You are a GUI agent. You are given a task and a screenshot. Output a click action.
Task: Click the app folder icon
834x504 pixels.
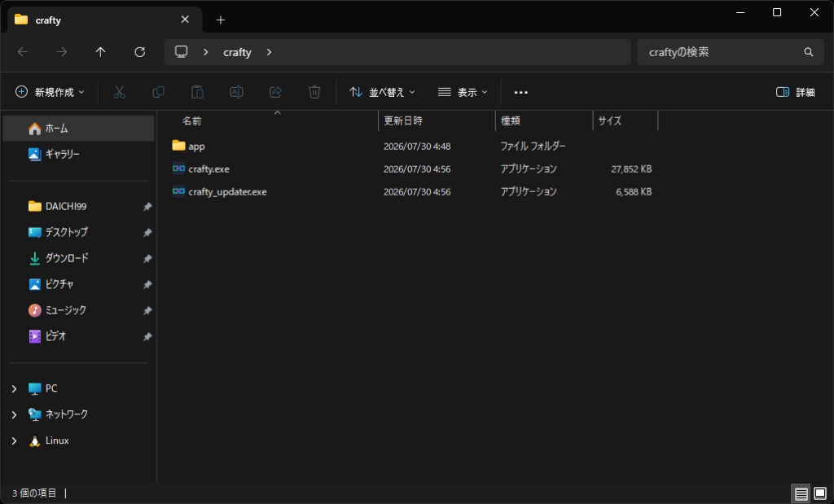178,146
